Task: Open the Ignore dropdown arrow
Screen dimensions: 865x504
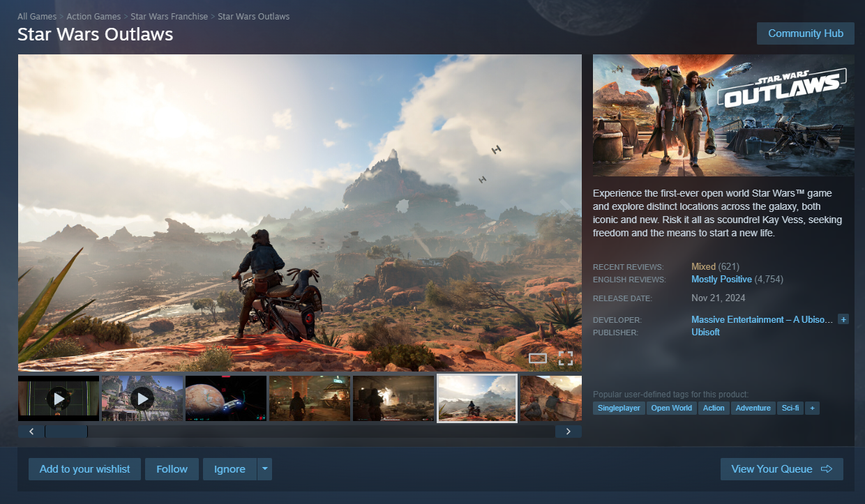Action: pos(264,469)
